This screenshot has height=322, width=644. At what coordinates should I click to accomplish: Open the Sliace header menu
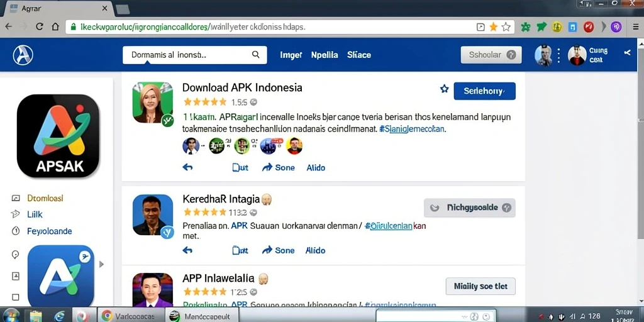[x=359, y=55]
